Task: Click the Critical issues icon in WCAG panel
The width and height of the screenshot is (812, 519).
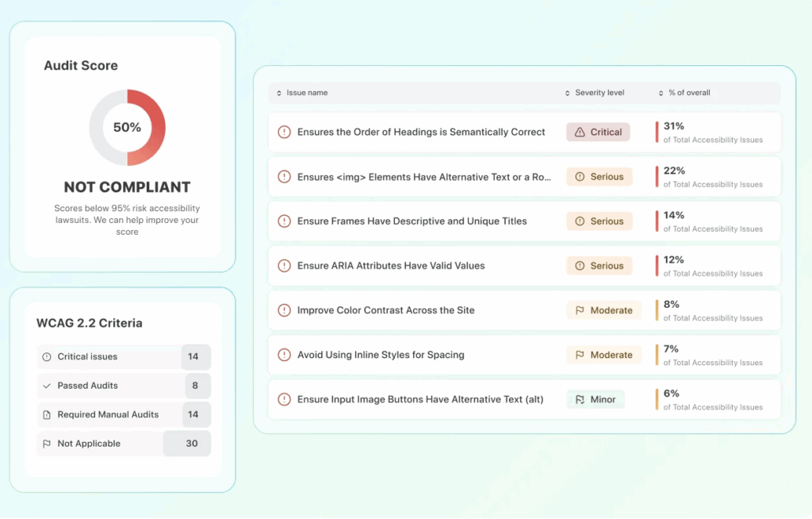Action: coord(48,357)
